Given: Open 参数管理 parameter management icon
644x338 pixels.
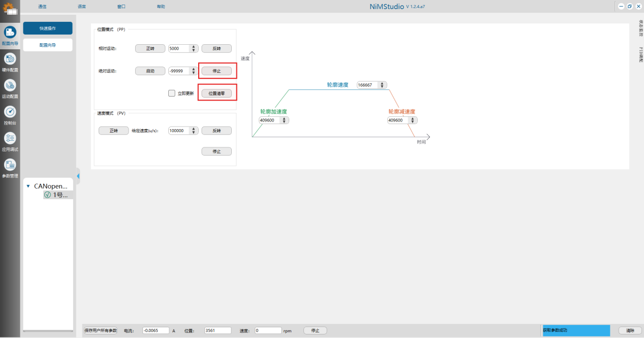Looking at the screenshot, I should pos(10,165).
